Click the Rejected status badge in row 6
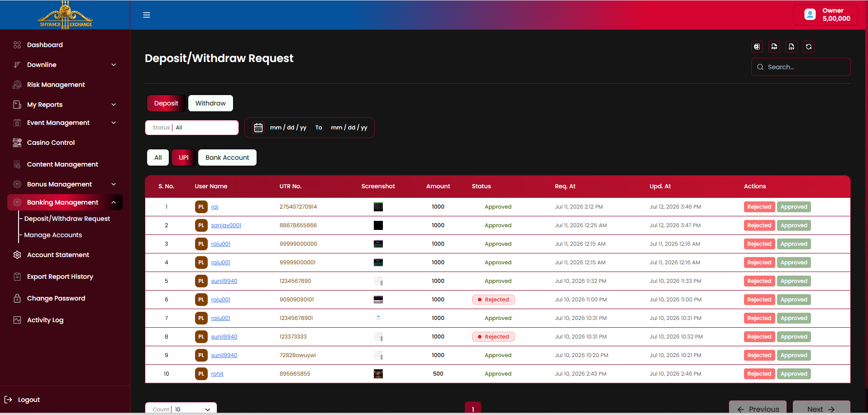This screenshot has width=868, height=415. 493,300
